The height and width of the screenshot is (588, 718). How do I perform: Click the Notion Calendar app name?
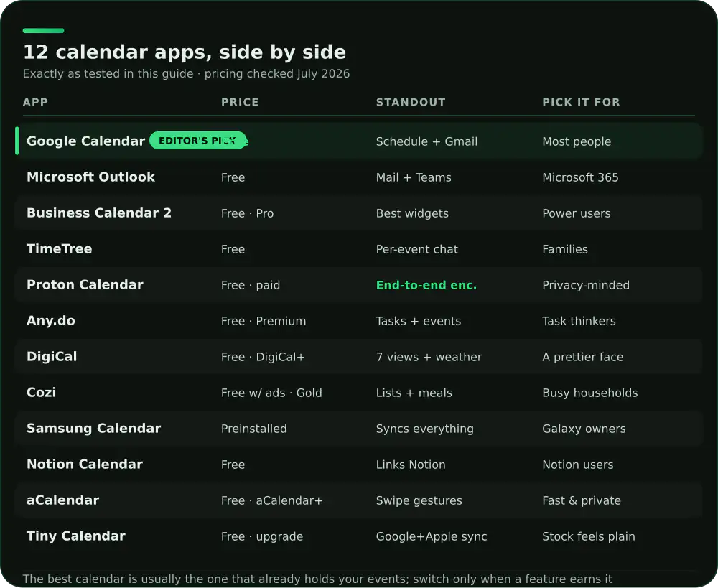[x=85, y=465]
